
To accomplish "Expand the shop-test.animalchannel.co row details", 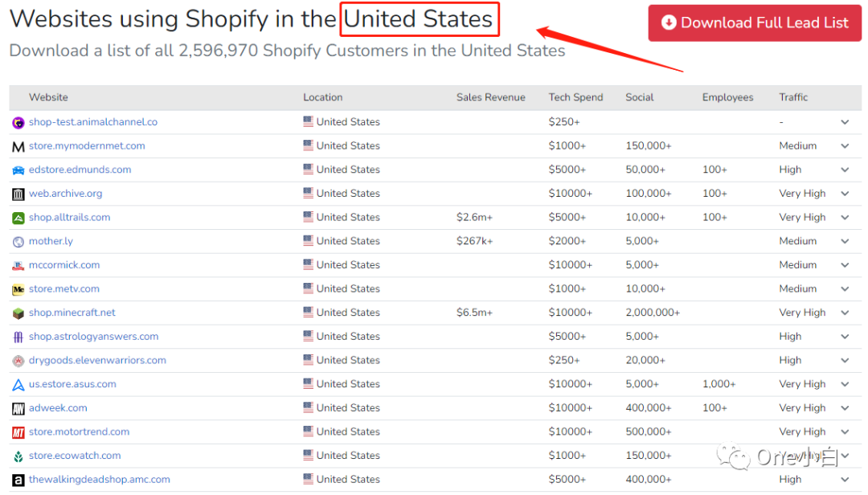I will tap(845, 122).
